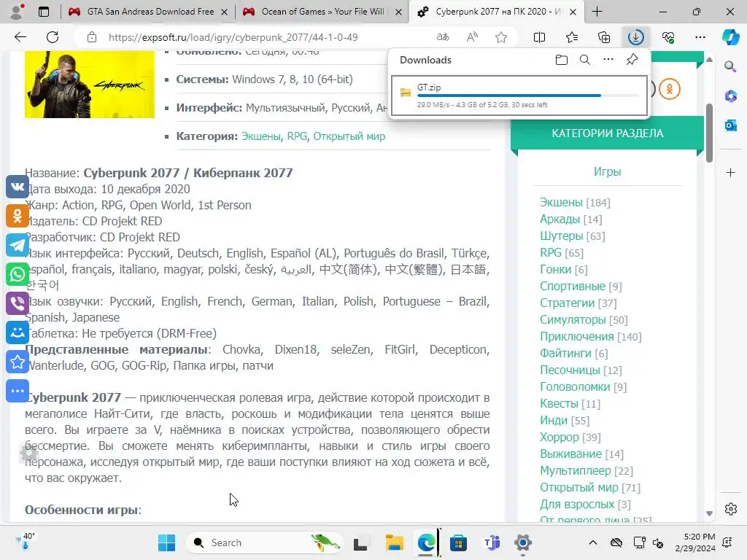Viewport: 747px width, 560px height.
Task: Close the Ocean of Games tab
Action: pos(399,12)
